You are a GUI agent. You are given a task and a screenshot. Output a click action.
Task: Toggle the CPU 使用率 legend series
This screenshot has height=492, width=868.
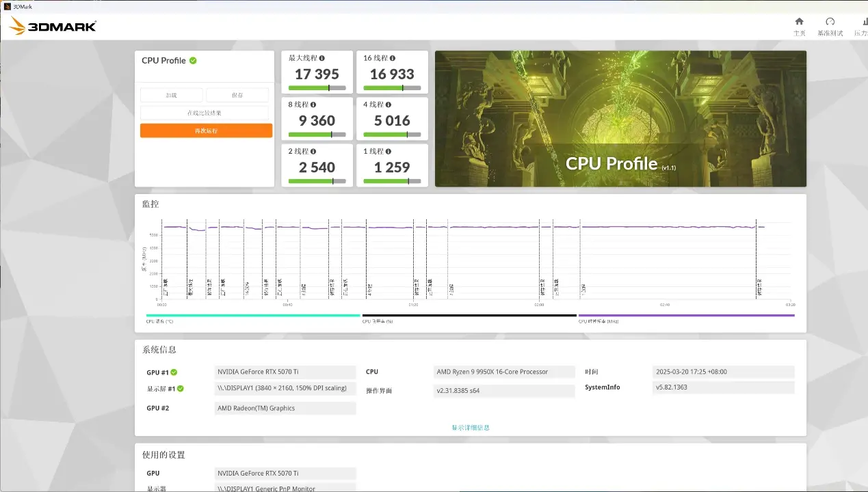click(469, 318)
